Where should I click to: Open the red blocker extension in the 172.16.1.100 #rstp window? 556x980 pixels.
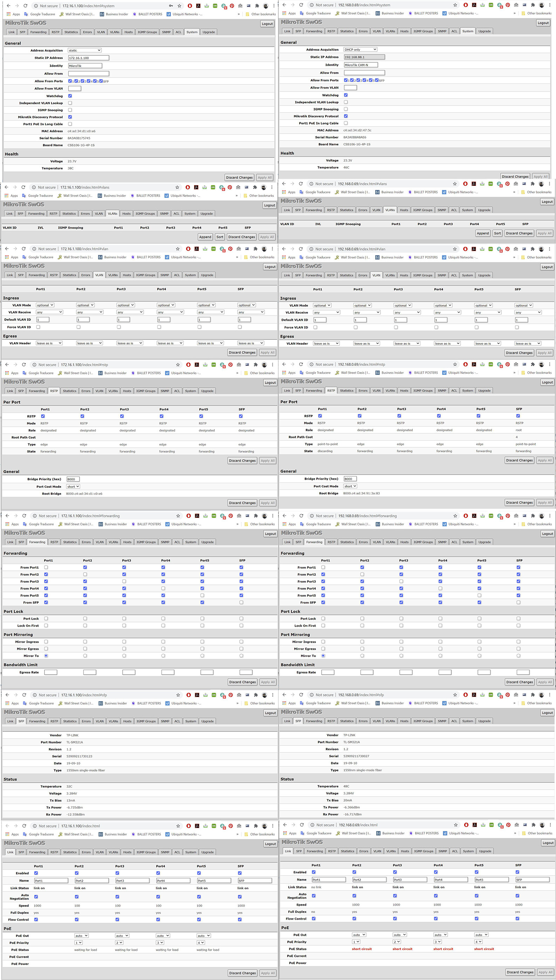click(x=188, y=365)
